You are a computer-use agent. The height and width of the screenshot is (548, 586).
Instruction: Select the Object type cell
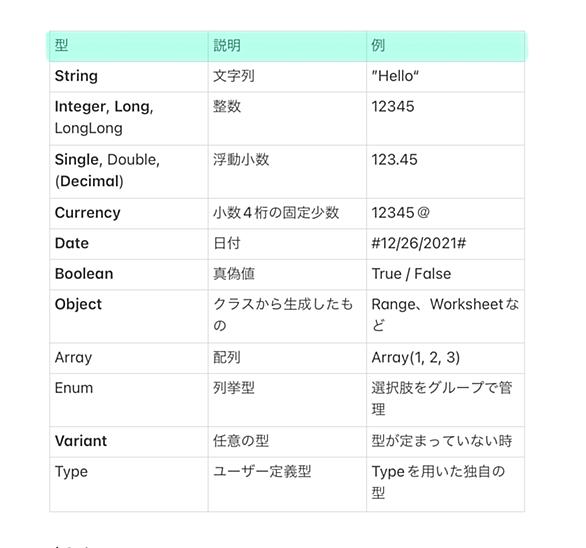point(129,317)
